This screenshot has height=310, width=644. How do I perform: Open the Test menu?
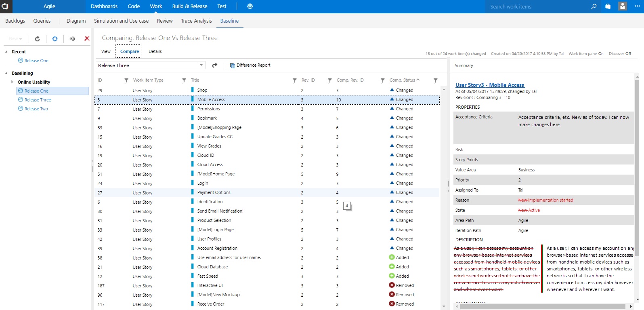tap(222, 6)
